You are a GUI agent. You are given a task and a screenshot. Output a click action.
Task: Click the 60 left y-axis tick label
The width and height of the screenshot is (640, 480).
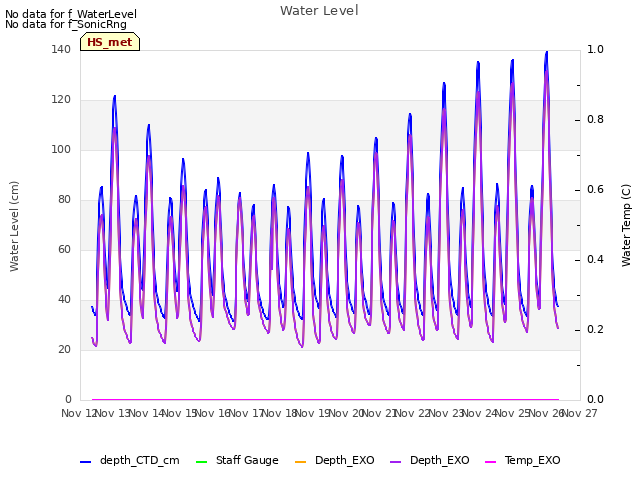64,249
